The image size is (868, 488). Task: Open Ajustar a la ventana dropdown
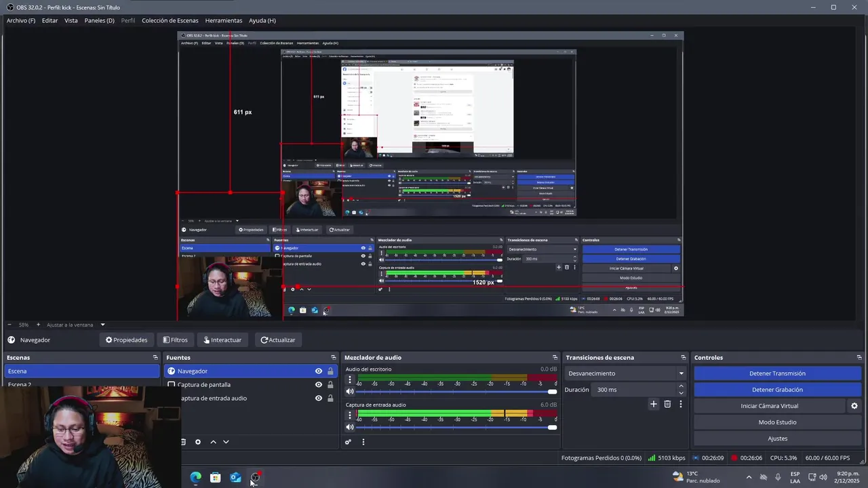(76, 325)
